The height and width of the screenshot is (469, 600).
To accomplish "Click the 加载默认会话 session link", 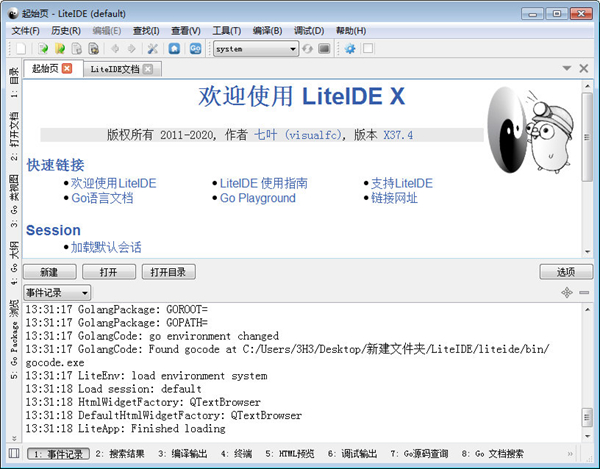I will 106,247.
